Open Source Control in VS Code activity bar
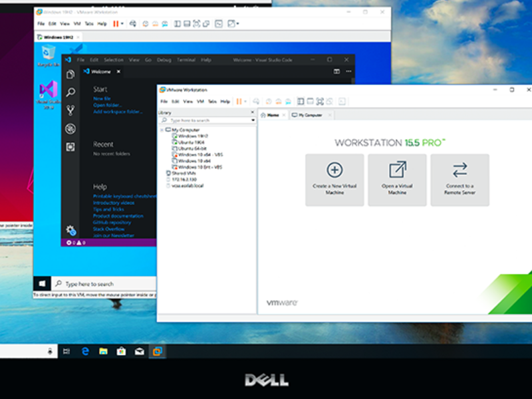The height and width of the screenshot is (399, 532). coord(70,110)
